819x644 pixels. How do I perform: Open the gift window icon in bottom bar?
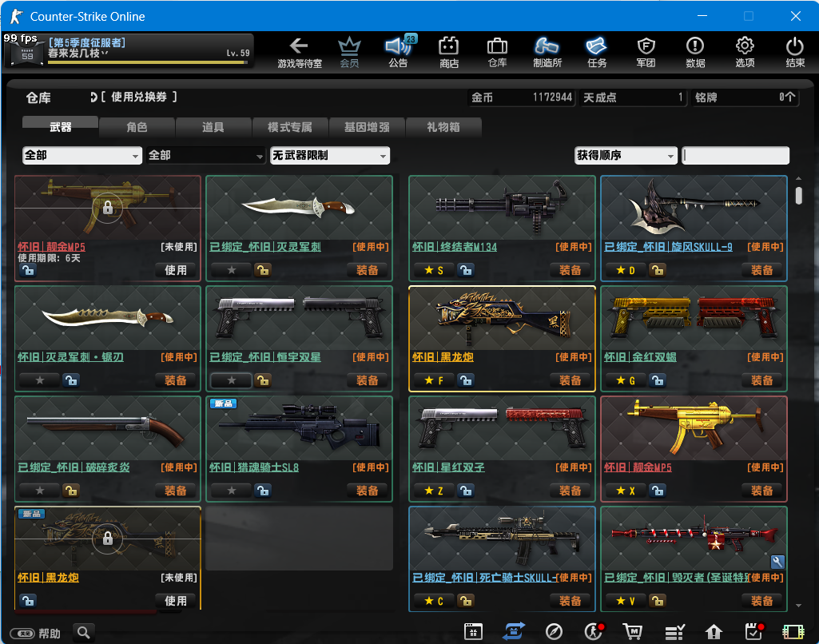click(473, 631)
